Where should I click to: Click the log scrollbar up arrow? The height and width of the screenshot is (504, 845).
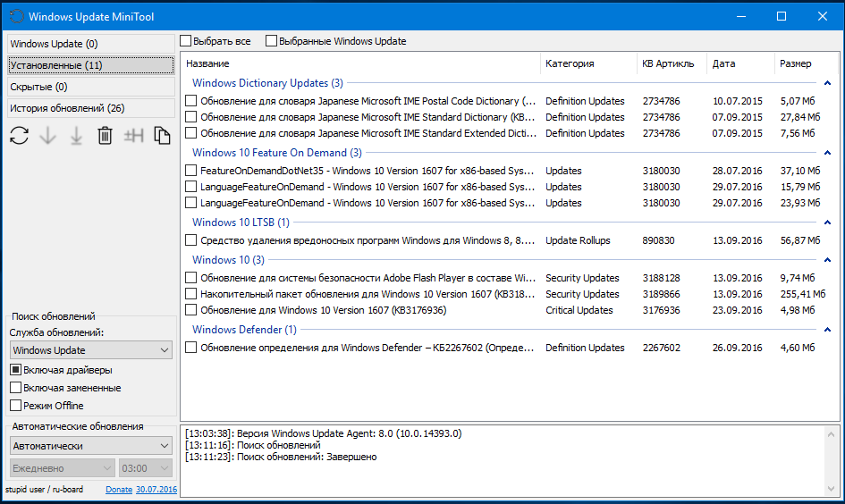point(831,434)
